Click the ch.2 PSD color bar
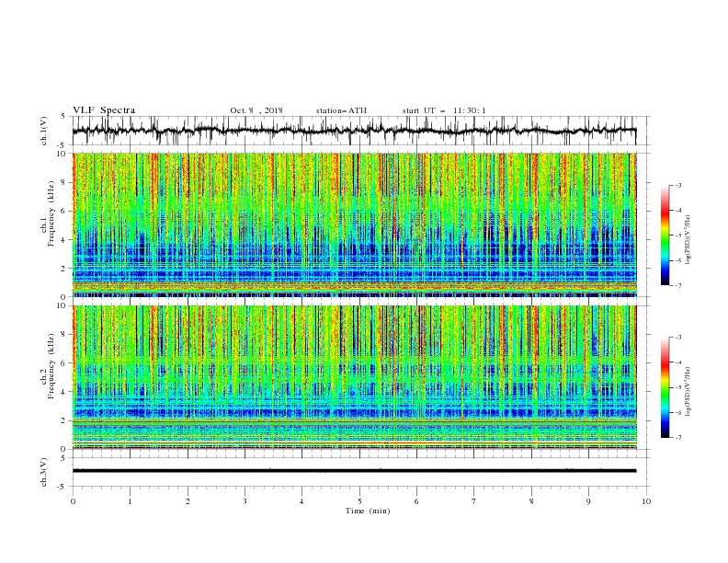This screenshot has width=728, height=563. click(x=665, y=387)
